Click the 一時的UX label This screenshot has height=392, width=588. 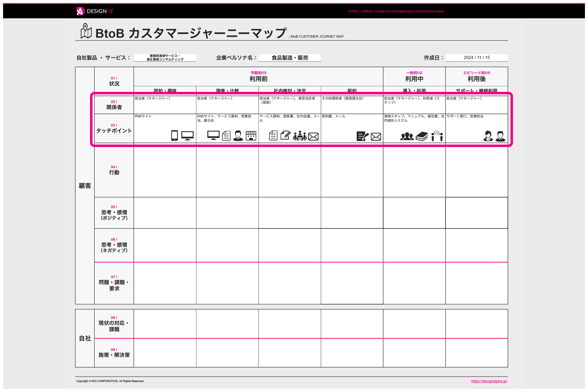[414, 73]
